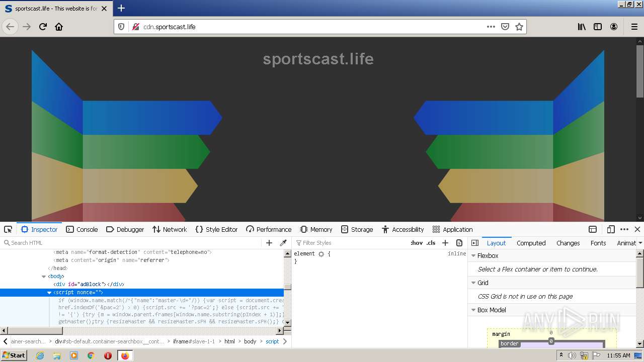Collapse the Box Model section
644x362 pixels.
pos(473,310)
